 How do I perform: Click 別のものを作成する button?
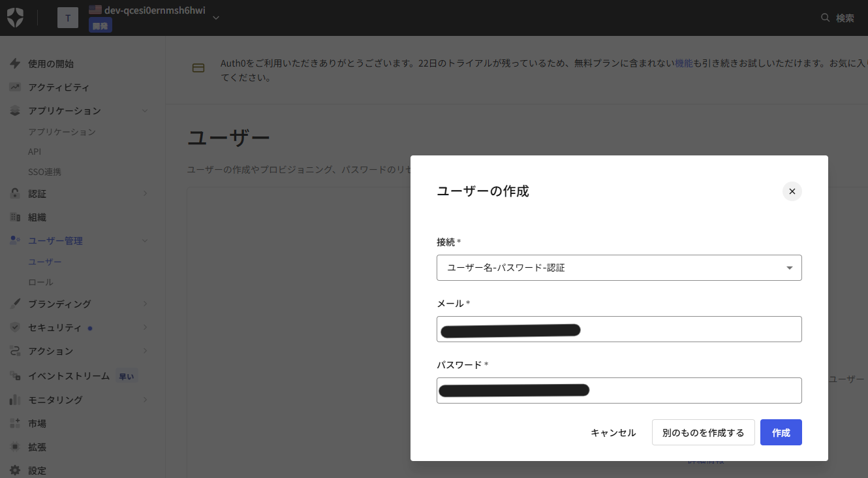coord(704,432)
